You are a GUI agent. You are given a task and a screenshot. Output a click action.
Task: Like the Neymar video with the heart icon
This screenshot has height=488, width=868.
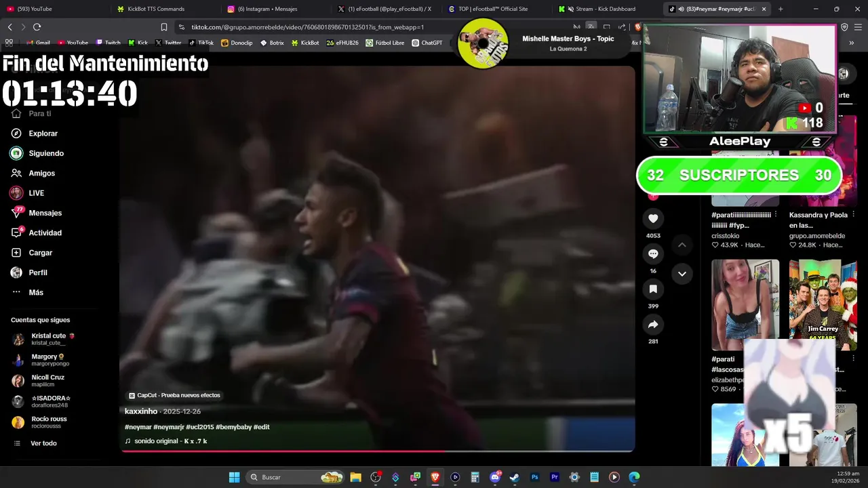pos(653,218)
